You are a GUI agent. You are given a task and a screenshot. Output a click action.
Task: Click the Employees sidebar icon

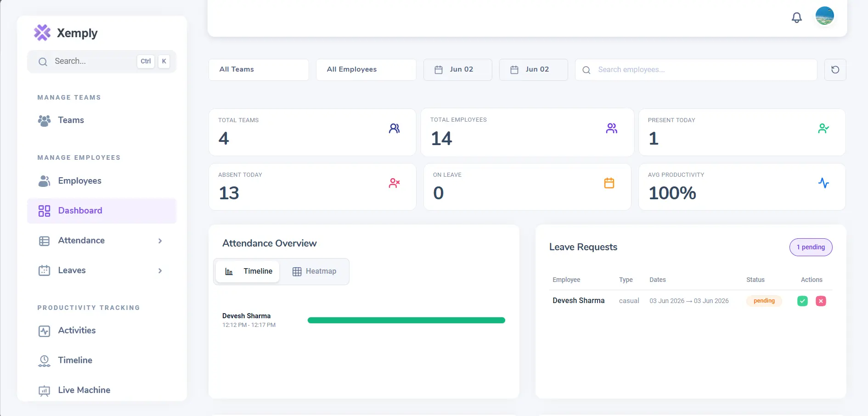point(44,181)
